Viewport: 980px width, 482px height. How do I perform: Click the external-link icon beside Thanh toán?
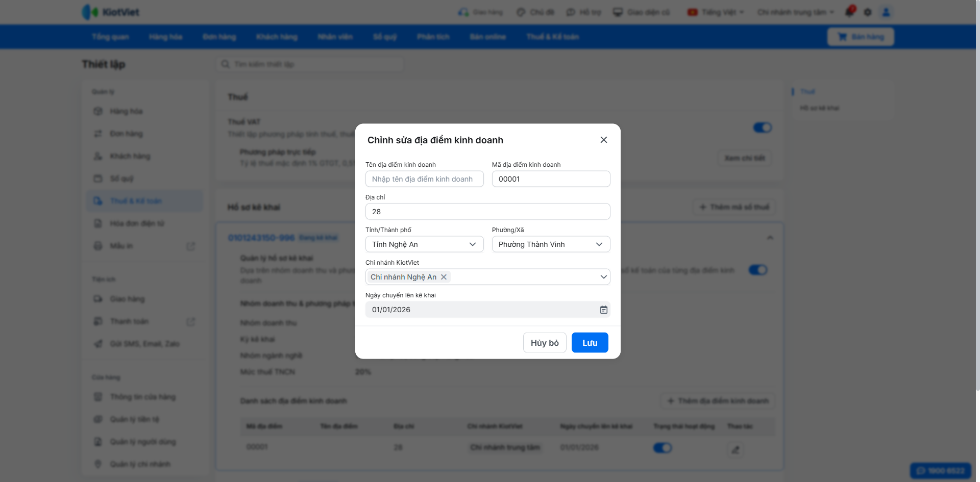pos(191,322)
